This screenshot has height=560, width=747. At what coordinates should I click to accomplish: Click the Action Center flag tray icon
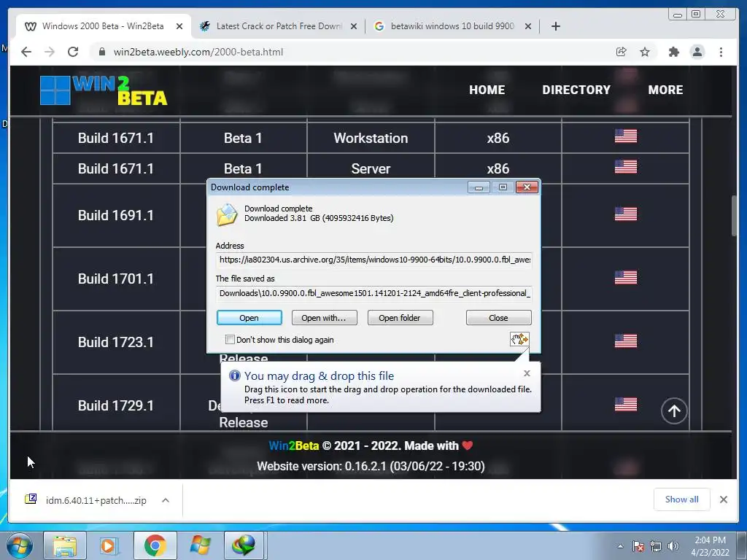(x=638, y=546)
